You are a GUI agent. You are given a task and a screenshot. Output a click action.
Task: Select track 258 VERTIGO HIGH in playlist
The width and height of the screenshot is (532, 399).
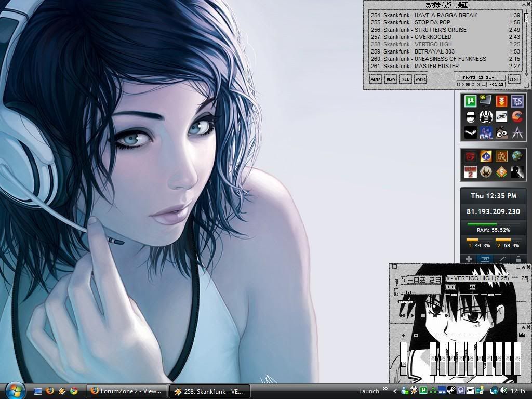[x=445, y=45]
